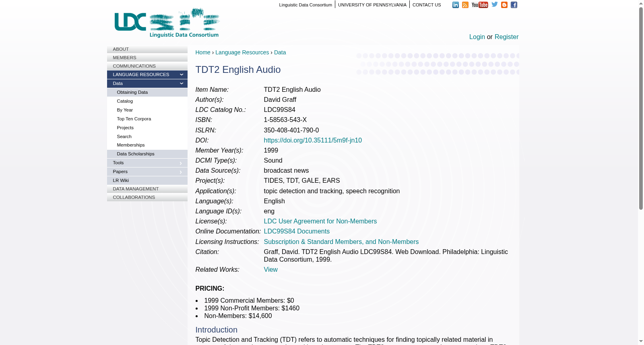Open Subscription & Standard Members licensing link
The width and height of the screenshot is (644, 345).
point(341,242)
